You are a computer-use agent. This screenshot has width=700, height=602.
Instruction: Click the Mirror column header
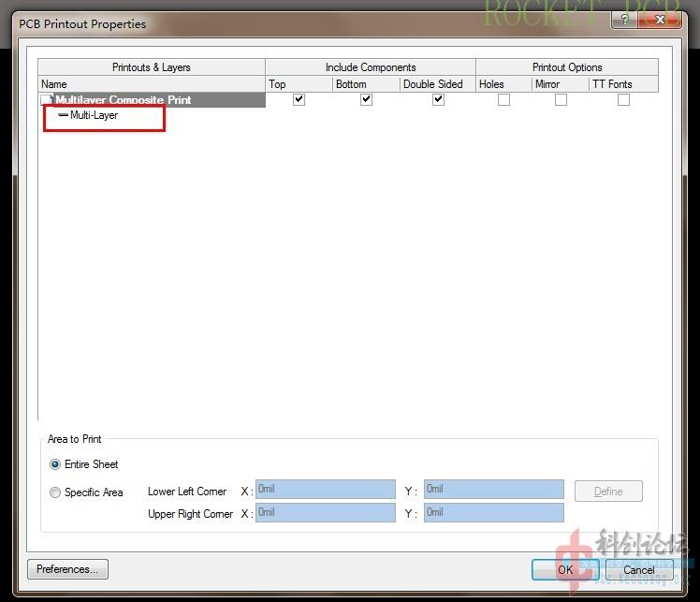[x=561, y=84]
